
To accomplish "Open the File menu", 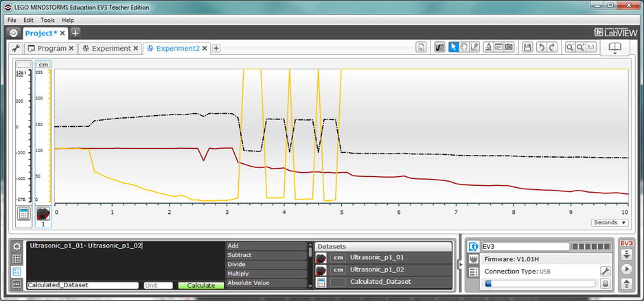I will click(12, 20).
